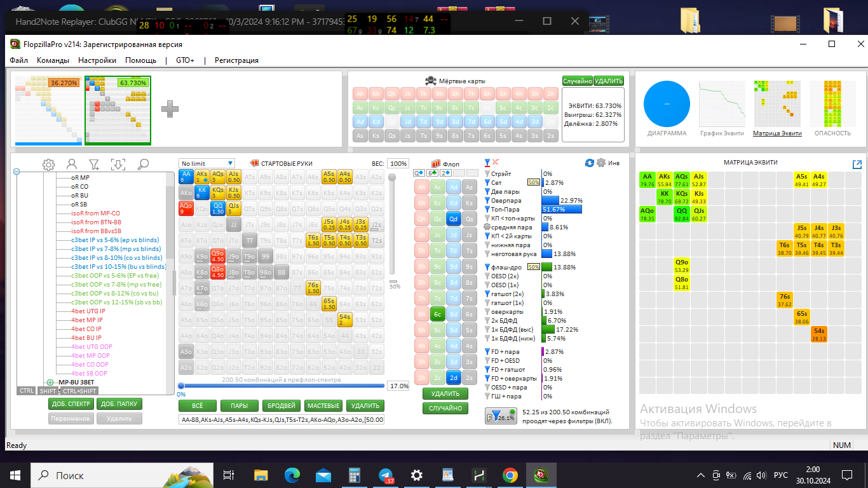Viewport: 868px width, 488px height.
Task: Toggle the Сет filter funnel
Action: click(487, 182)
